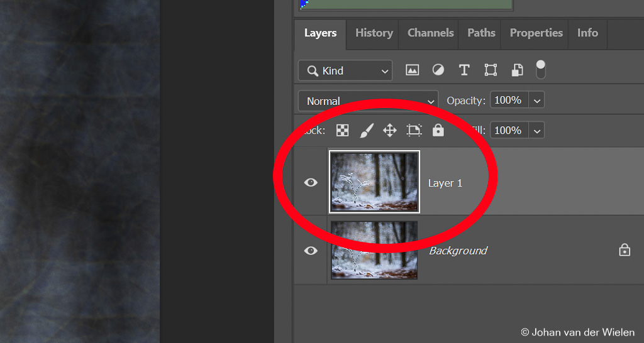Click the Opacity 100% value field
Screen dimensions: 644x343
click(x=508, y=101)
